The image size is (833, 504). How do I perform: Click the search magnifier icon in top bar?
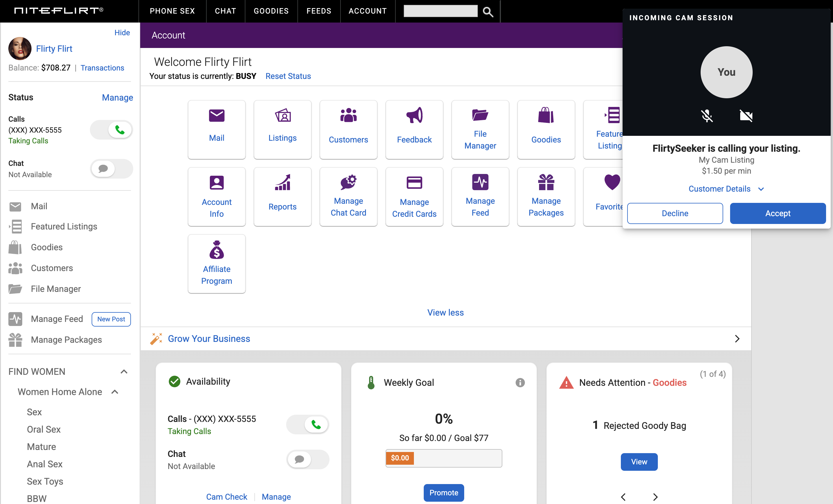click(x=488, y=12)
